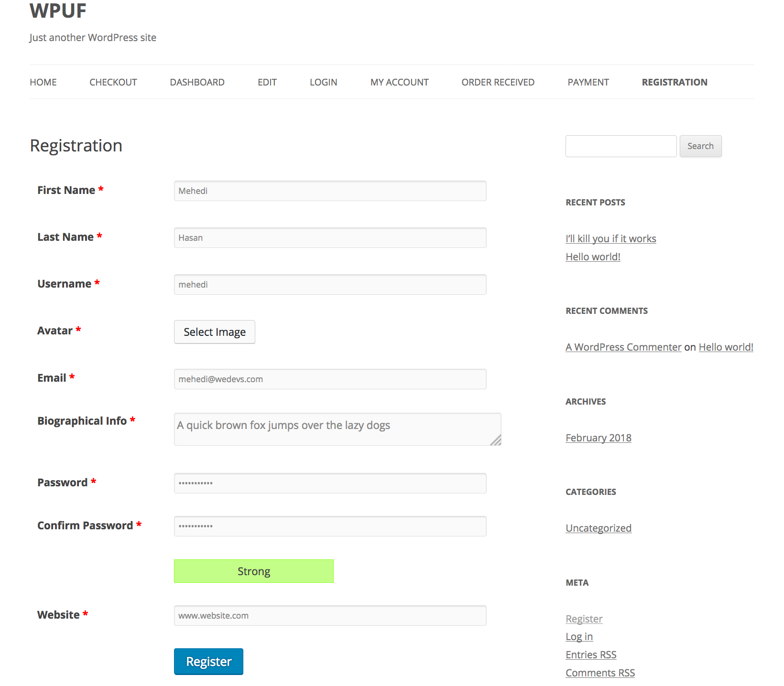
Task: Focus the First Name input field
Action: 330,191
